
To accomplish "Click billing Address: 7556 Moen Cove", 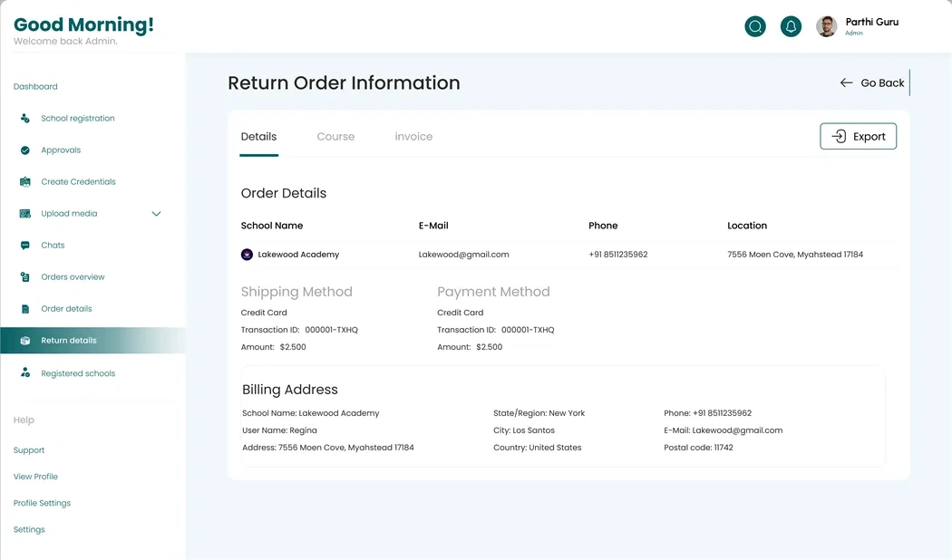I will point(328,447).
